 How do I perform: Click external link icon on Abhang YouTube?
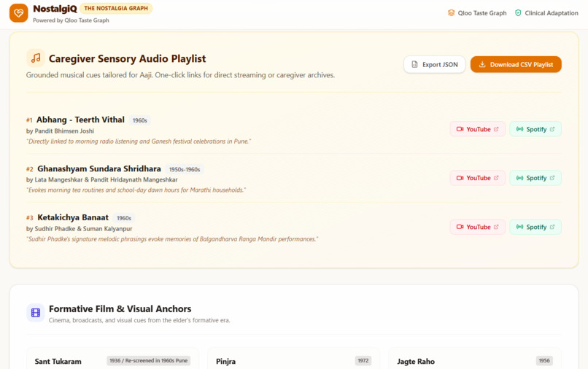coord(496,129)
